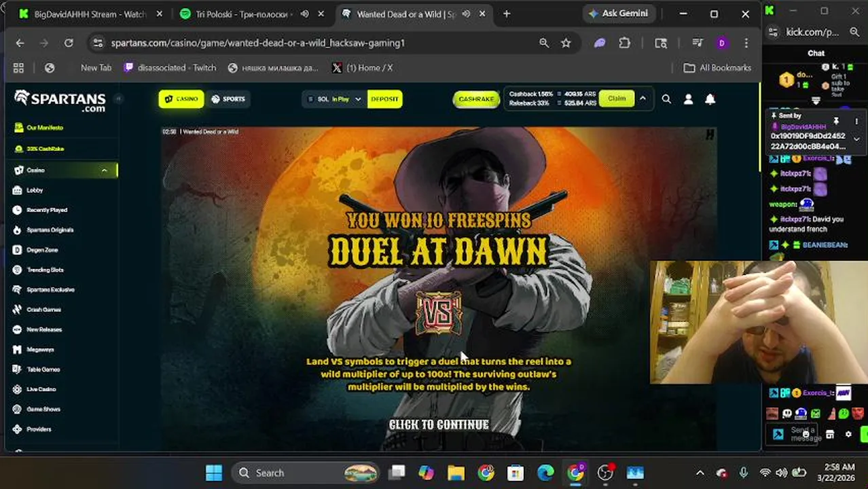Click the CASHRAKE button
The width and height of the screenshot is (868, 489).
[x=476, y=99]
